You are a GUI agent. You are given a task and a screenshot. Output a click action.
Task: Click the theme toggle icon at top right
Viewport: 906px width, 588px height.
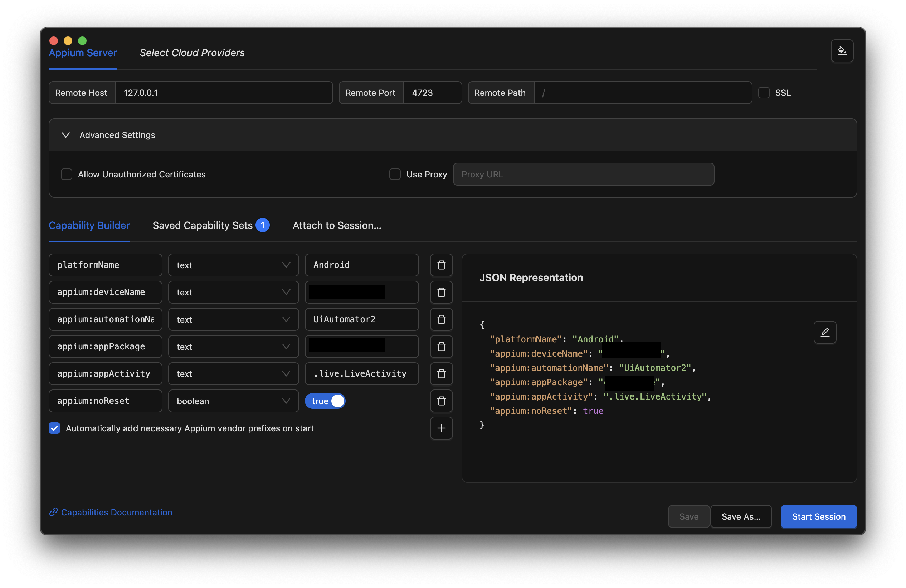[x=842, y=51]
